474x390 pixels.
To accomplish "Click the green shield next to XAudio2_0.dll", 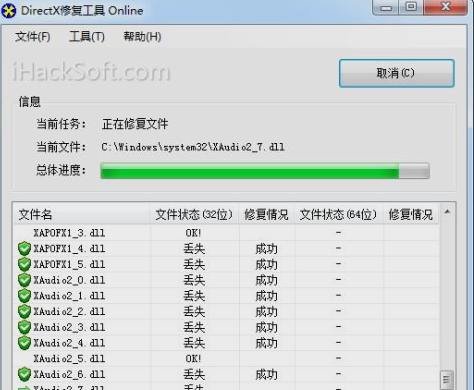I will (x=24, y=280).
